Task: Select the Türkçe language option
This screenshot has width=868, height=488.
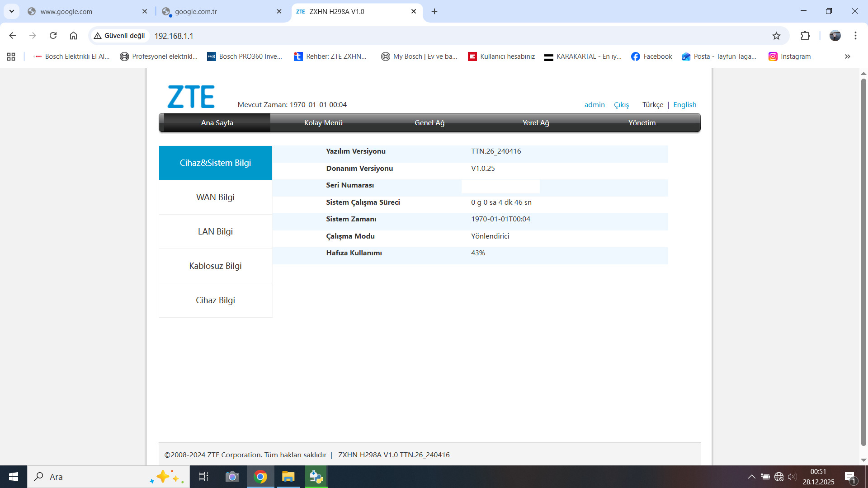Action: pos(653,105)
